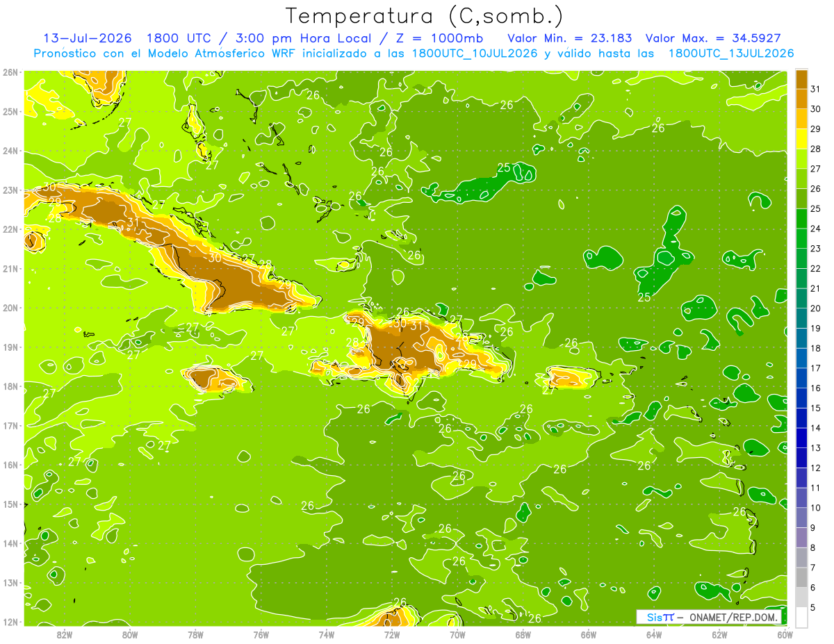Viewport: 834px width, 644px height.
Task: Click the '70W' longitude axis label
Action: coord(457,635)
